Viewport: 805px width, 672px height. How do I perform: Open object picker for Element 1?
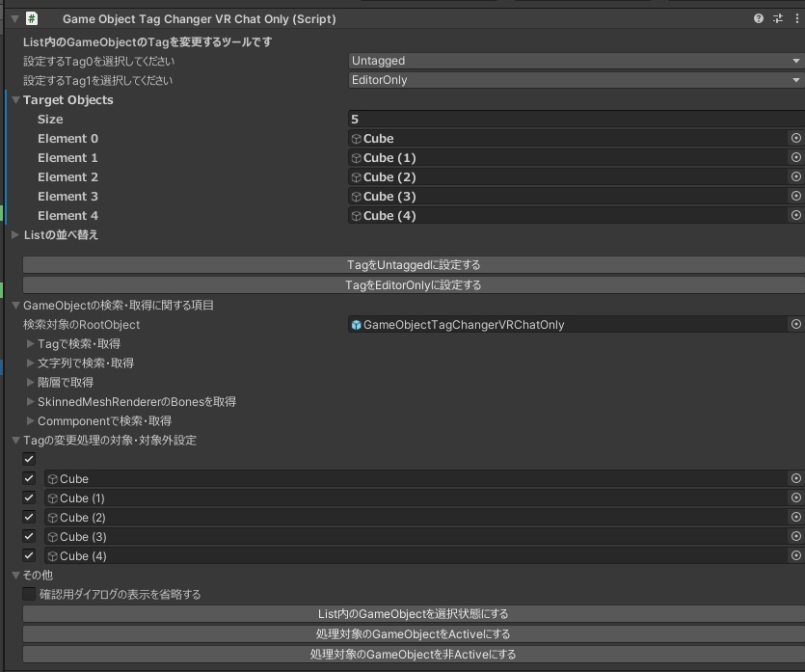(x=795, y=157)
